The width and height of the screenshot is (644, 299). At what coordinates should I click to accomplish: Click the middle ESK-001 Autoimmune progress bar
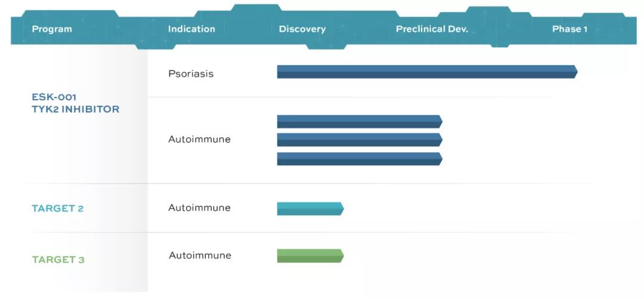[358, 140]
